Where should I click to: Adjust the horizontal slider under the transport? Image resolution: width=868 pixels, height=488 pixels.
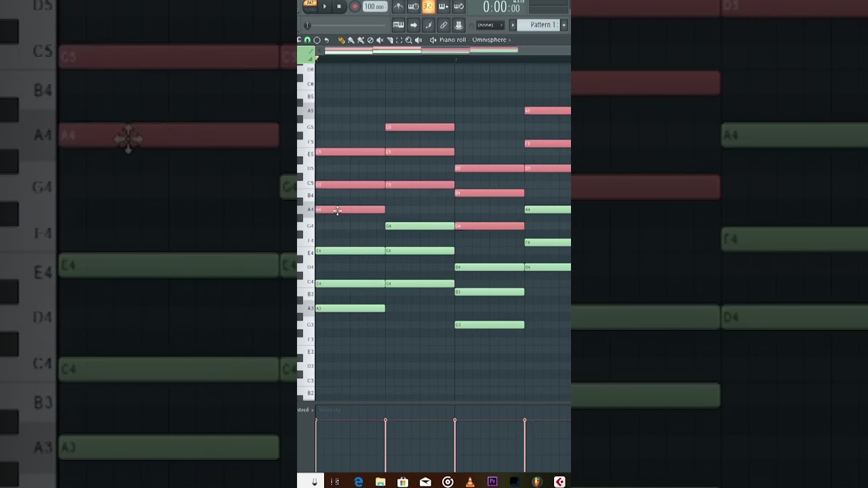point(346,25)
